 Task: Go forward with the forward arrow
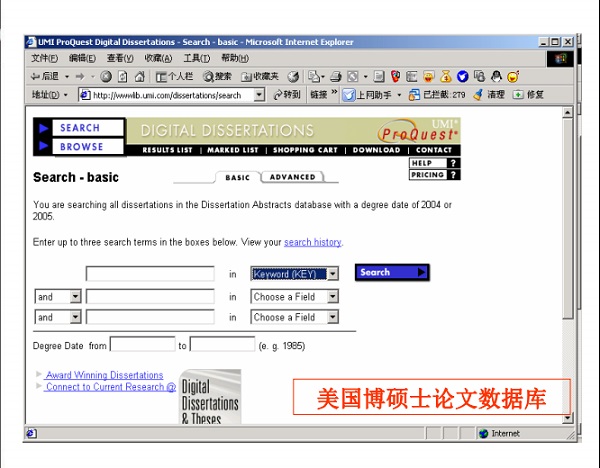[80, 77]
